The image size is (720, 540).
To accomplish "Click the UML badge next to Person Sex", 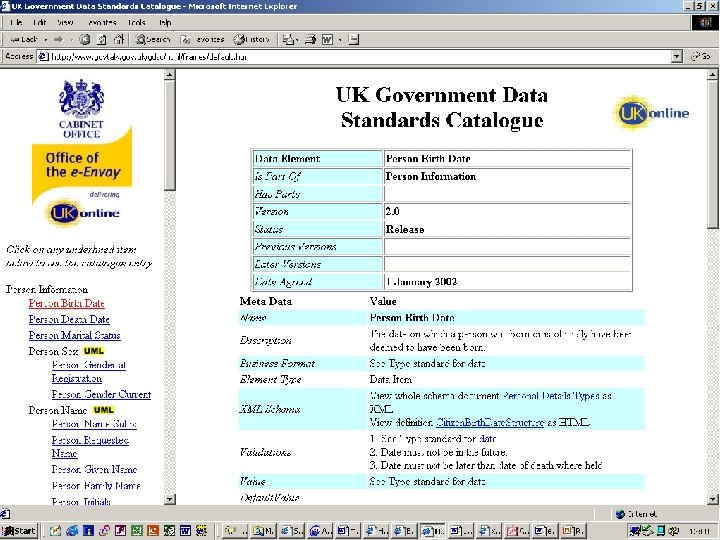I will click(x=94, y=351).
